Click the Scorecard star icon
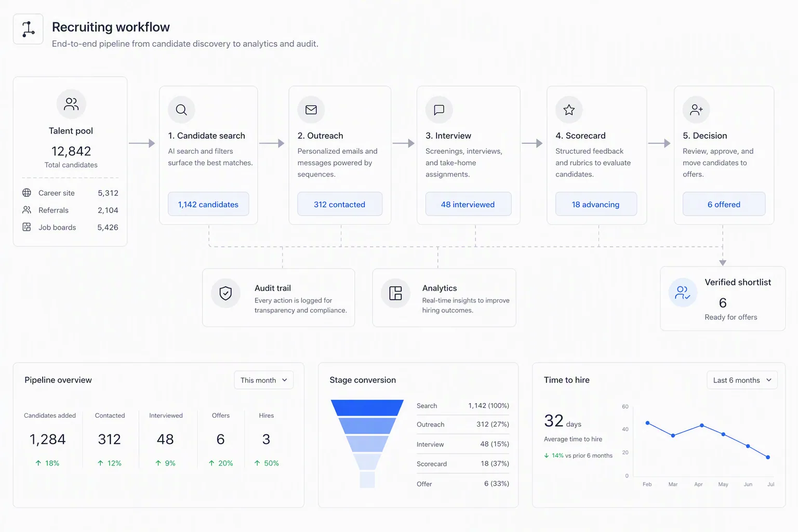This screenshot has width=798, height=532. (x=569, y=110)
